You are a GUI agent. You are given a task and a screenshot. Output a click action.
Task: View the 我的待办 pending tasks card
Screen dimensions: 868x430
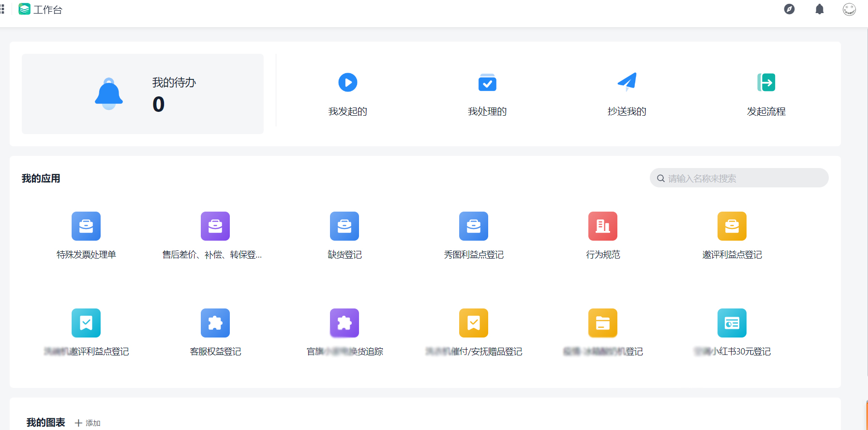(143, 94)
